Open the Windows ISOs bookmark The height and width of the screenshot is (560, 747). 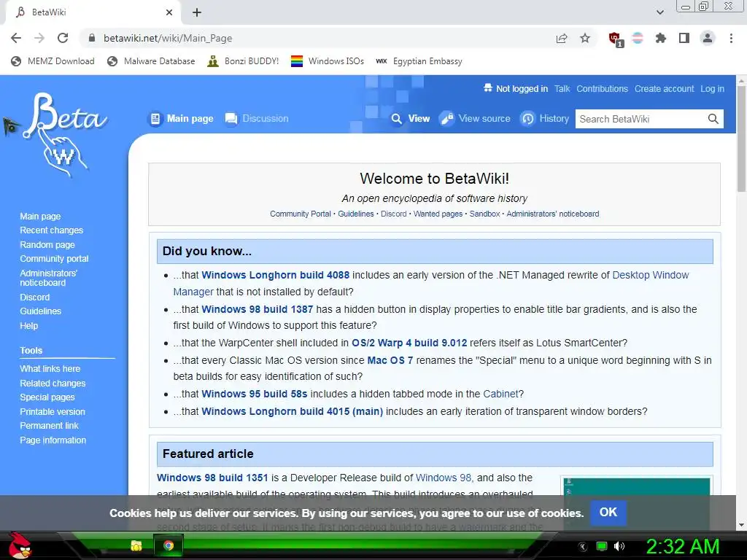328,61
